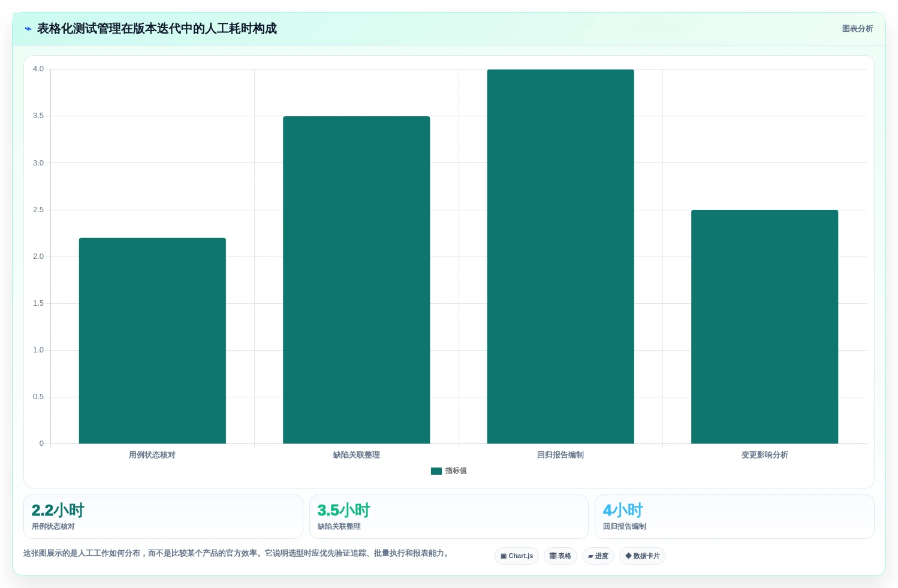Select the 3.5小时 data card
The height and width of the screenshot is (588, 898).
[x=449, y=517]
